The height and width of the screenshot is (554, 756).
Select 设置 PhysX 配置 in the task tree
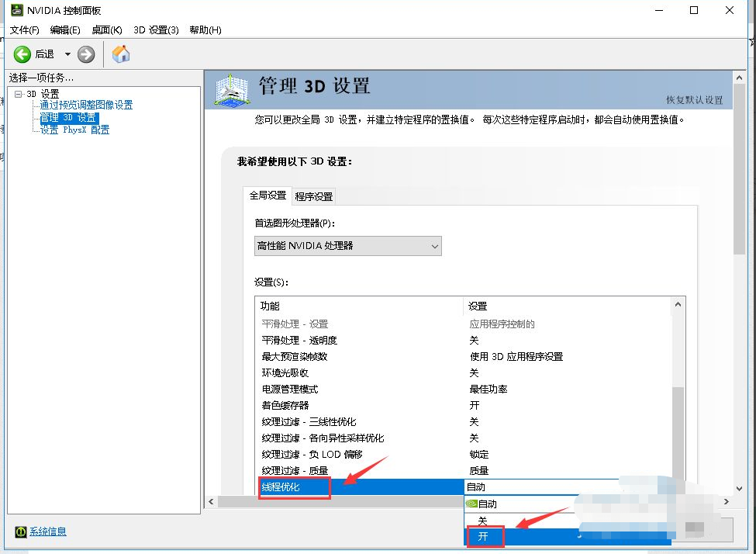point(74,130)
